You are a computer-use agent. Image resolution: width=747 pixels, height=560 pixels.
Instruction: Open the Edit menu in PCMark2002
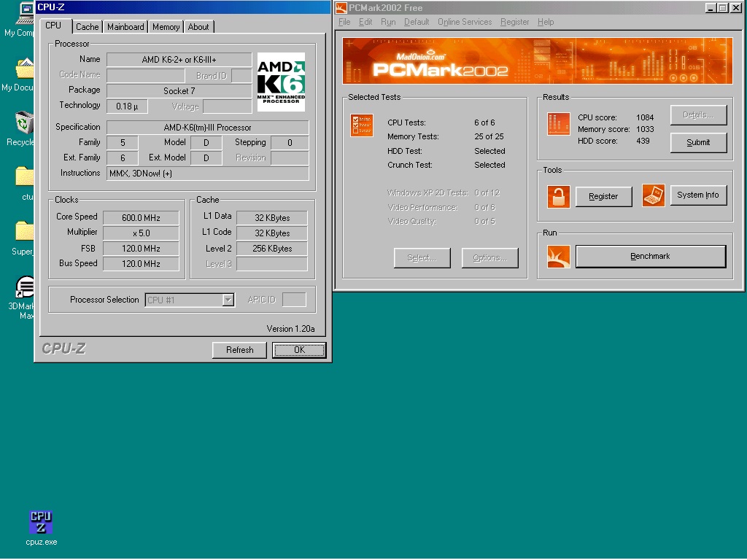point(365,22)
